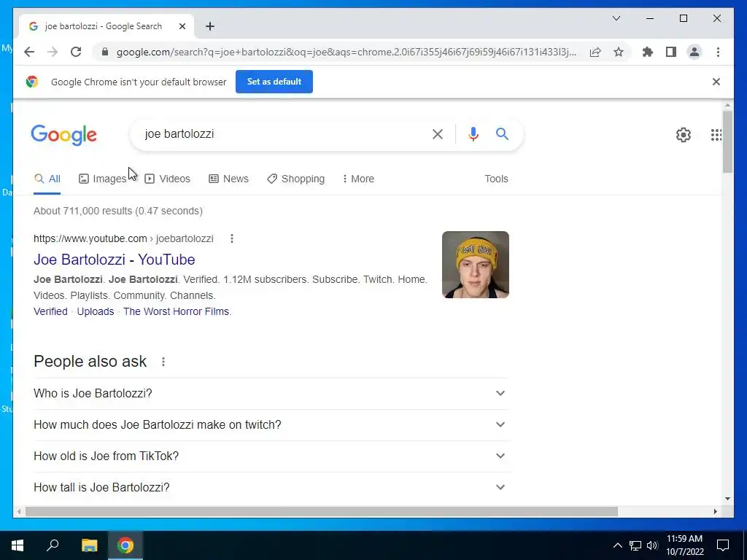Share this page via address bar icon
Viewport: 747px width, 560px height.
(595, 52)
